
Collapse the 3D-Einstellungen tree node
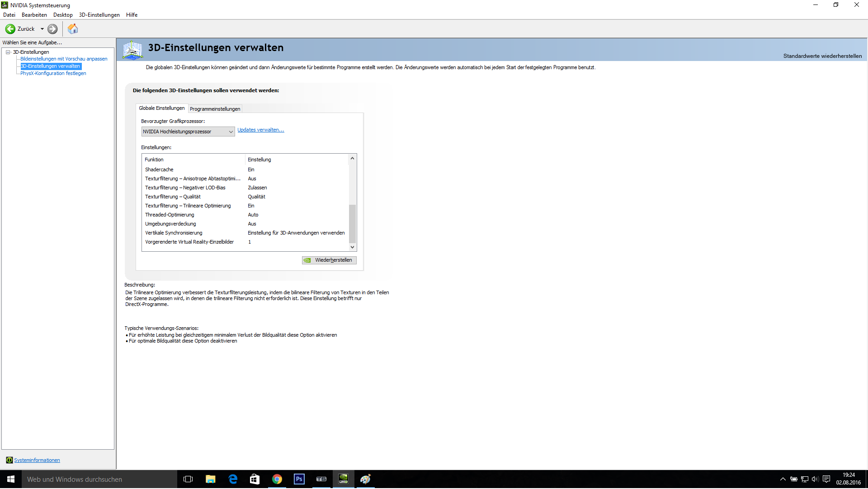click(x=8, y=52)
